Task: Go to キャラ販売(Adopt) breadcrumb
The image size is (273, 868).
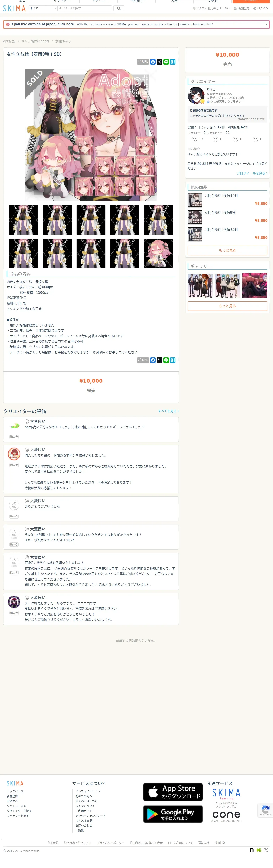Action: 35,42
